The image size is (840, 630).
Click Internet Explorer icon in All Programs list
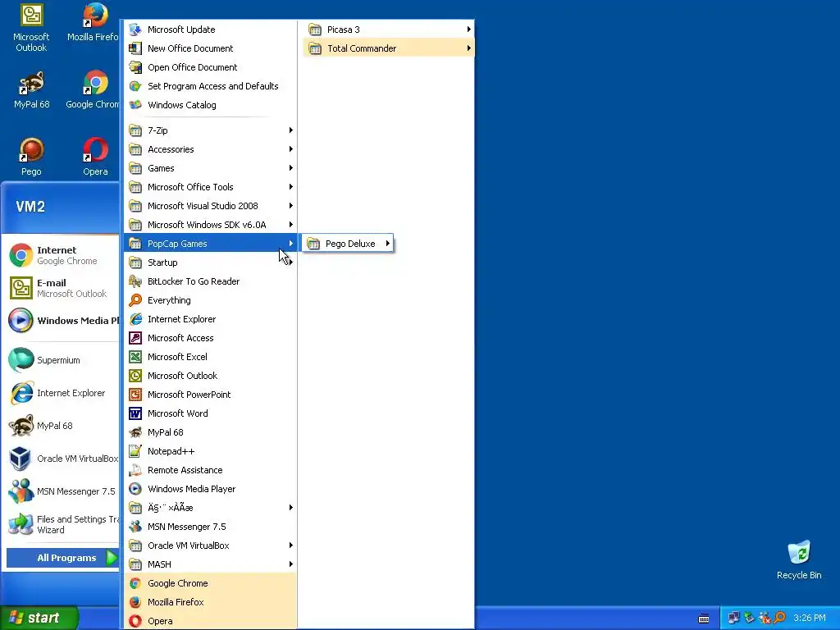(x=135, y=319)
